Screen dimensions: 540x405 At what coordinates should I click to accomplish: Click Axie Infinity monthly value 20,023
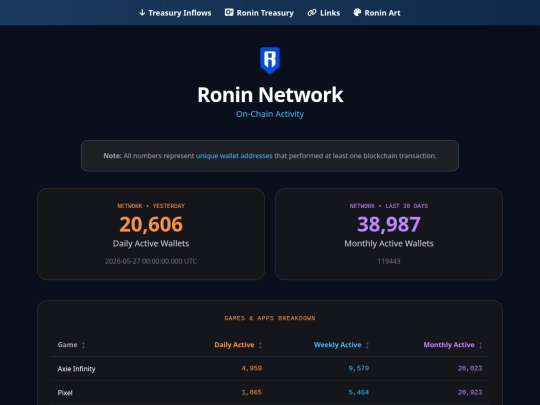click(470, 368)
